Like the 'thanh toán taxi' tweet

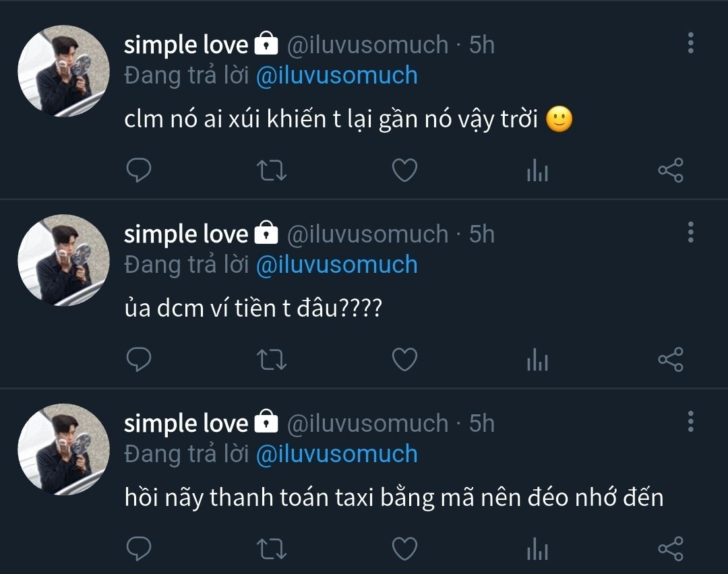[x=404, y=548]
